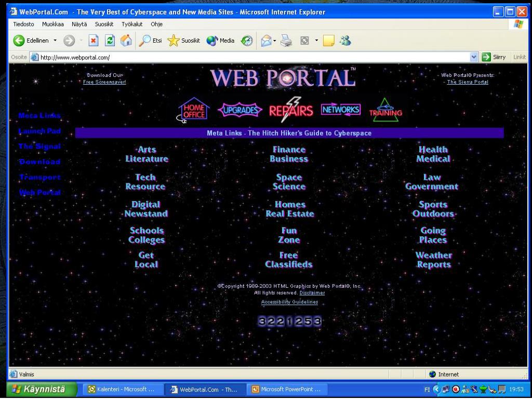Open the Työkalut menu
The height and width of the screenshot is (399, 532).
132,24
